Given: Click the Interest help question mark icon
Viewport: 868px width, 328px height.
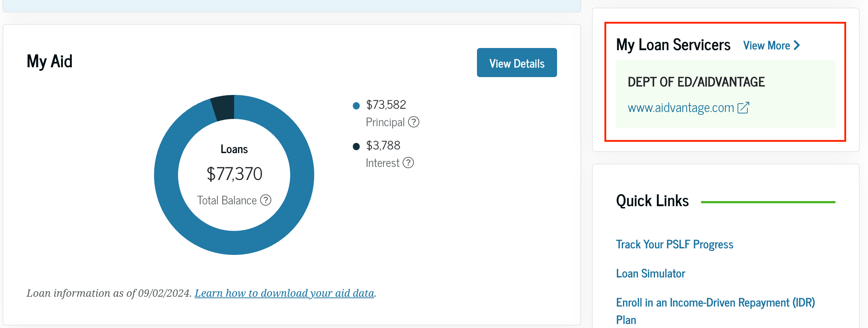Looking at the screenshot, I should click(409, 163).
